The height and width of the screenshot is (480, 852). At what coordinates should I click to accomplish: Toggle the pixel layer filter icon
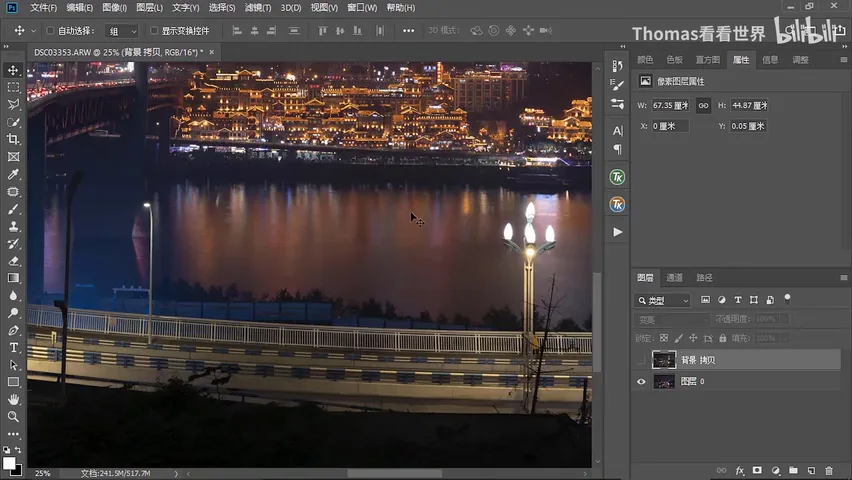[x=705, y=300]
